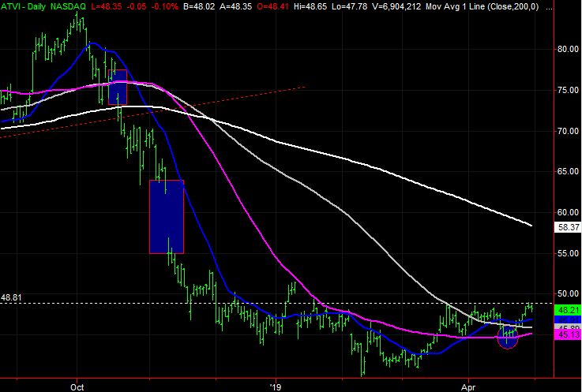This screenshot has width=582, height=392.
Task: Select the magenta 45.13 moving average tag
Action: [x=568, y=335]
